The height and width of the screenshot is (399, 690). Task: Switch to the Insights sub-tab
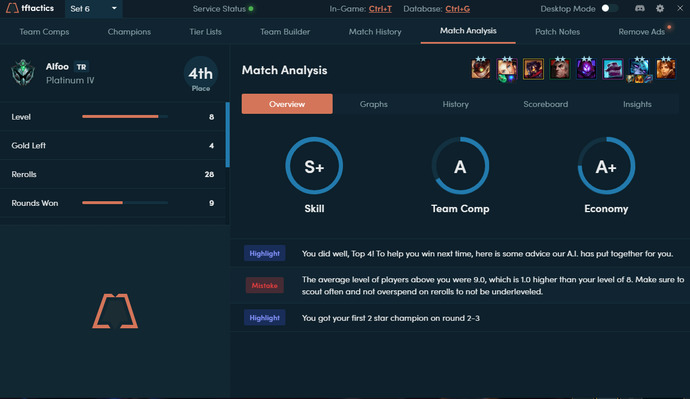637,104
